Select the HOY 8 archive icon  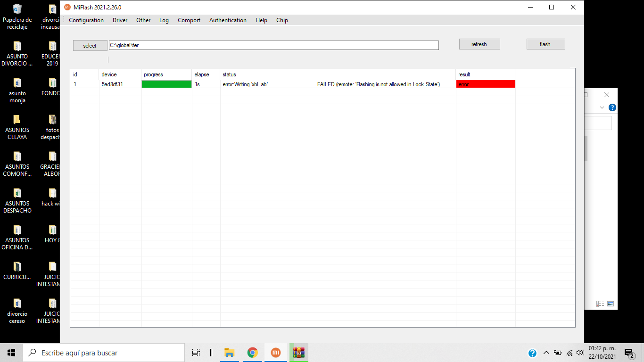click(x=52, y=233)
